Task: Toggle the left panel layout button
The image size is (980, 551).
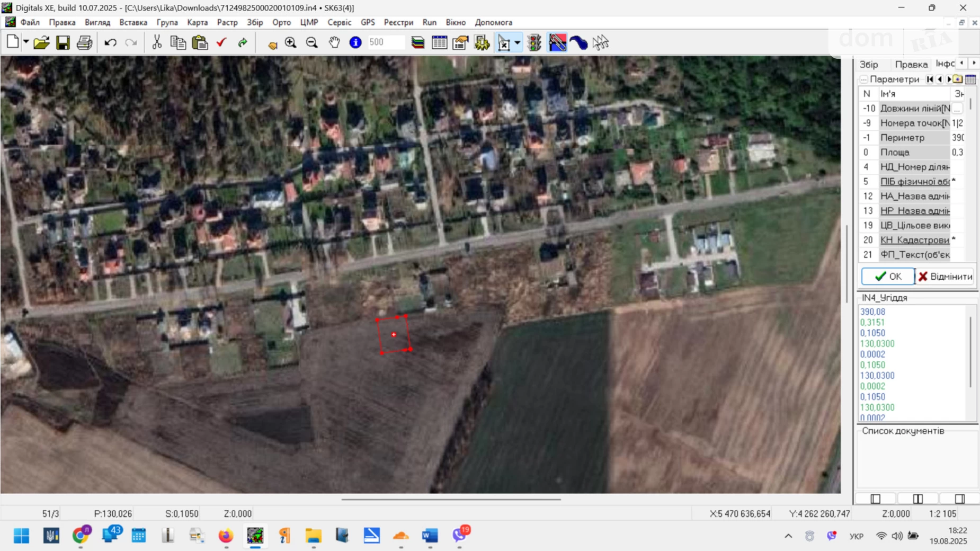Action: tap(875, 499)
